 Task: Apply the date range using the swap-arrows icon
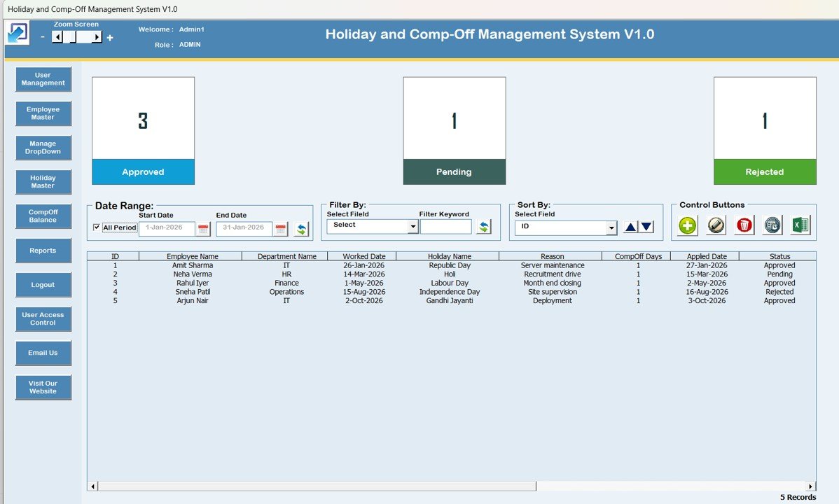coord(300,227)
